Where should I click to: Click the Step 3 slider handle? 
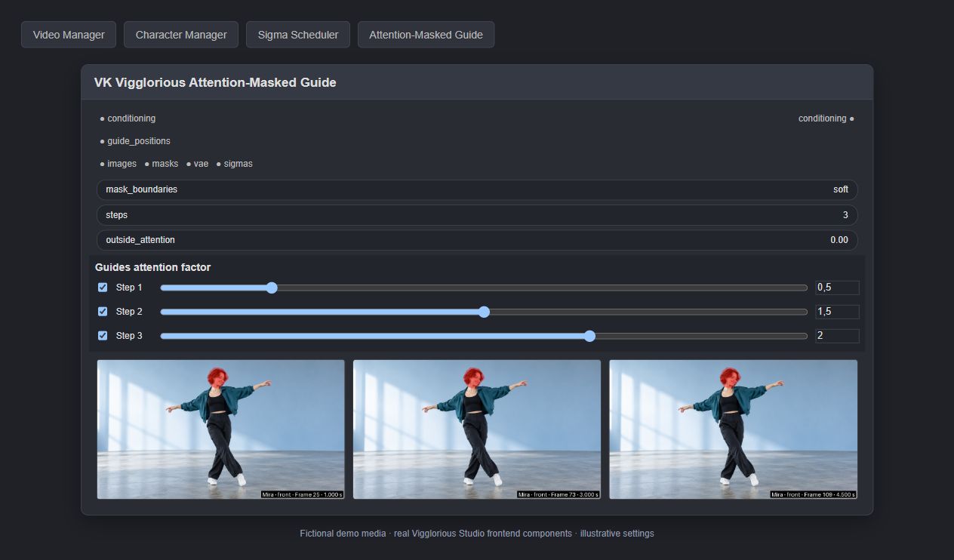(x=589, y=336)
